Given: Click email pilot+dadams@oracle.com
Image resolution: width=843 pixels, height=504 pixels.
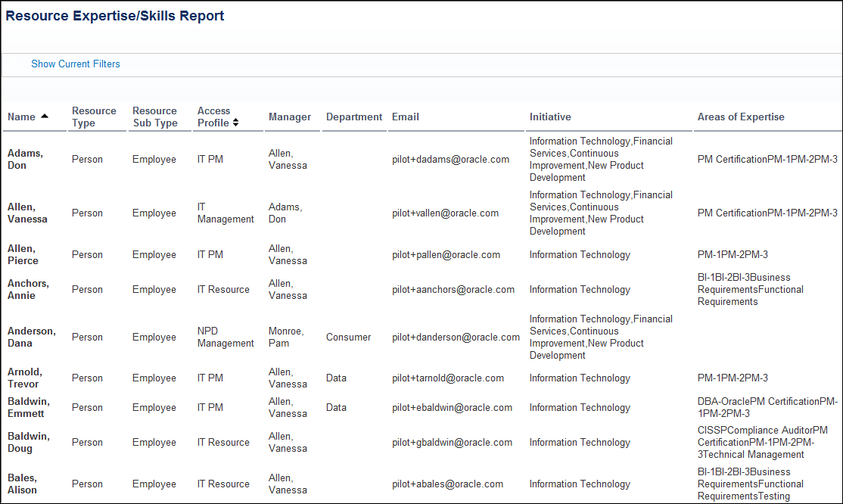Looking at the screenshot, I should coord(450,159).
